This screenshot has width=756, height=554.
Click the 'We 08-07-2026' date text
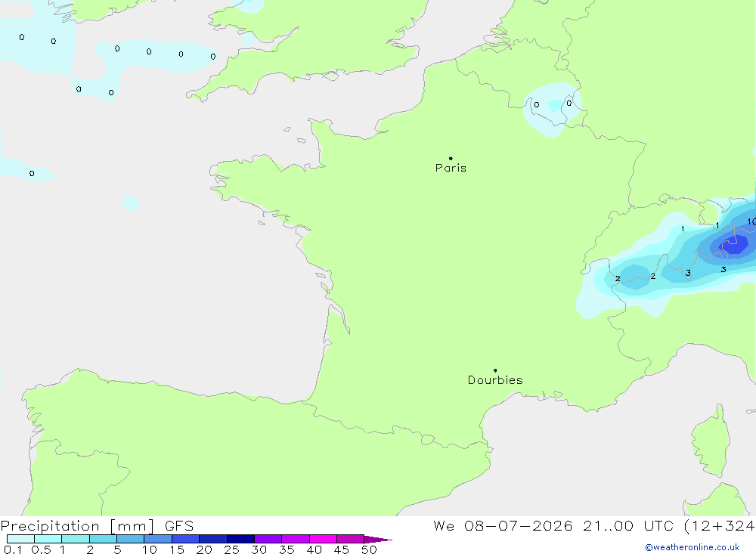[503, 526]
